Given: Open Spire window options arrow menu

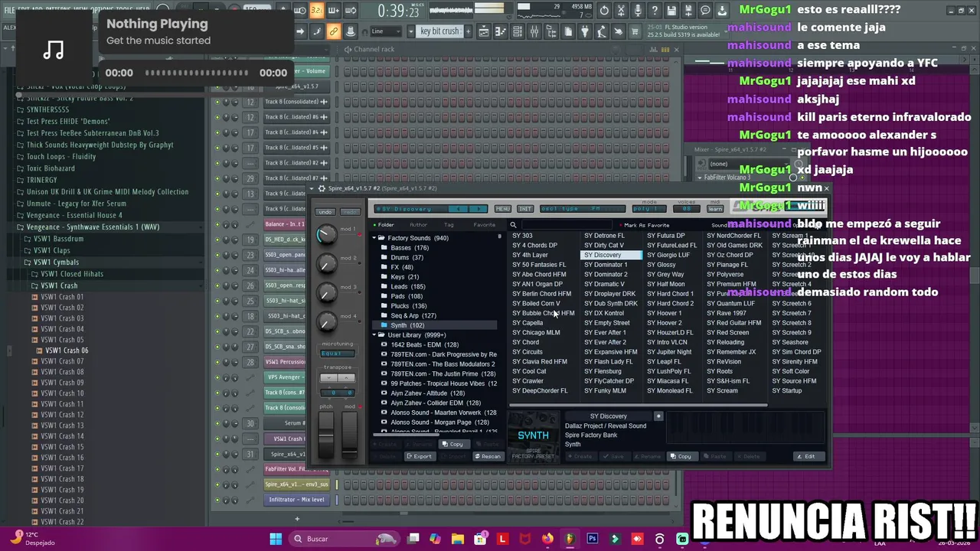Looking at the screenshot, I should click(311, 188).
